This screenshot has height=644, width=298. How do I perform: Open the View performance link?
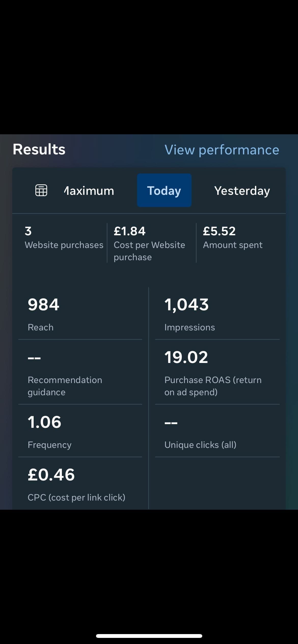click(222, 150)
